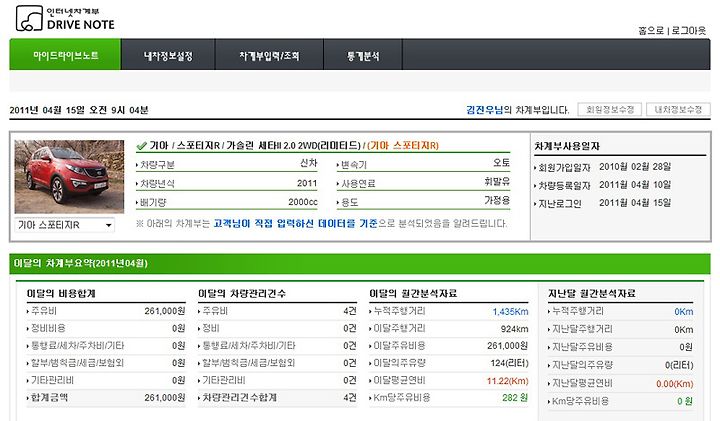720x421 pixels.
Task: Click the 지난달의주유량 value 0(리터)
Action: click(679, 365)
